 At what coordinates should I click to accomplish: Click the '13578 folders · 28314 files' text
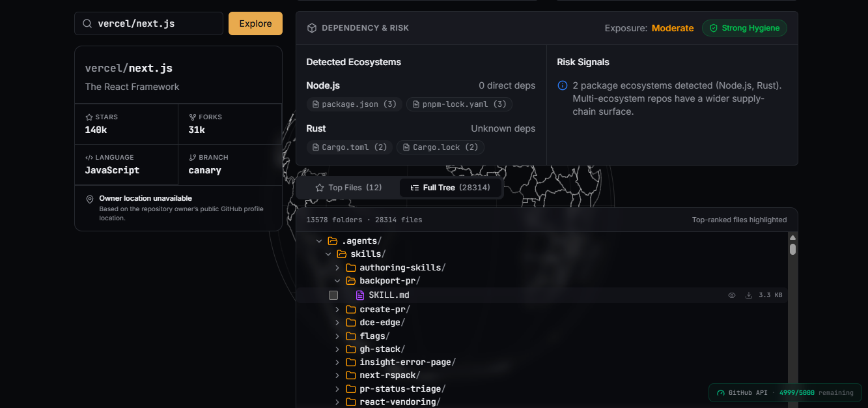coord(365,220)
